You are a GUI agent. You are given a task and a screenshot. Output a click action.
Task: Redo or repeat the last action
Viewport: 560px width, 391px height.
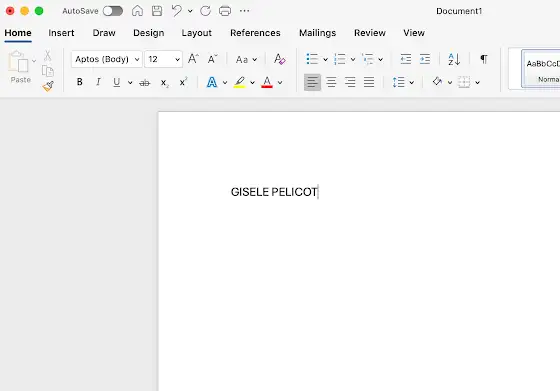click(x=205, y=11)
